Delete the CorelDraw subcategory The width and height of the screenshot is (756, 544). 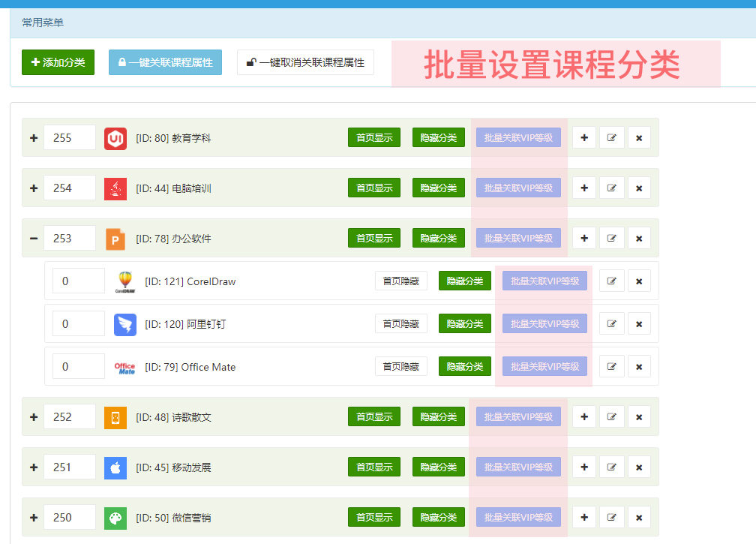point(639,281)
